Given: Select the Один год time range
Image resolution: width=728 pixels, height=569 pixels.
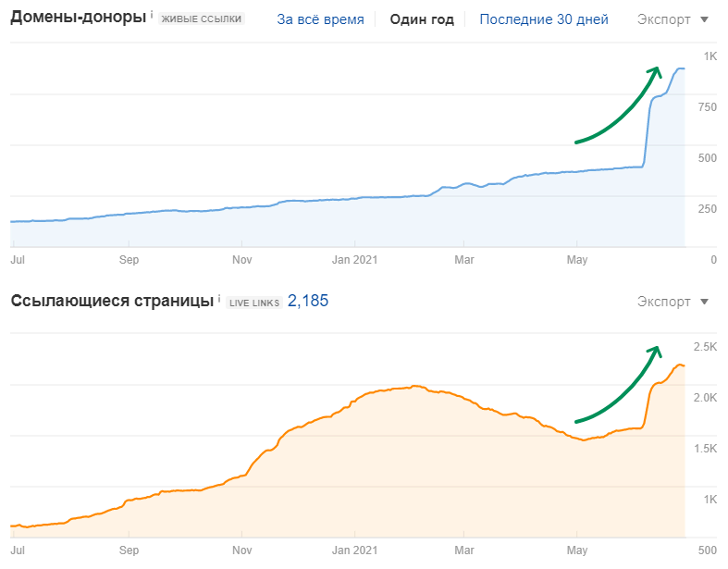Looking at the screenshot, I should point(422,19).
